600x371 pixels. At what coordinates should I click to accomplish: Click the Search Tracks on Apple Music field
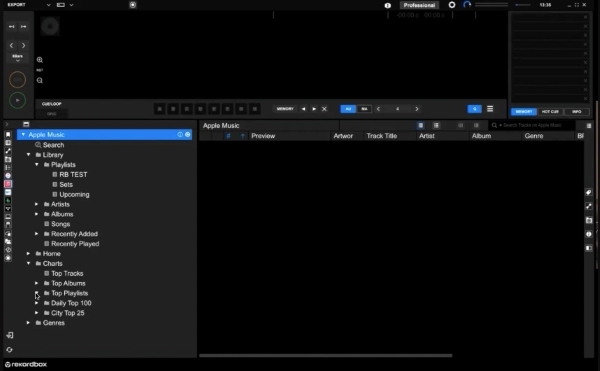click(x=533, y=125)
